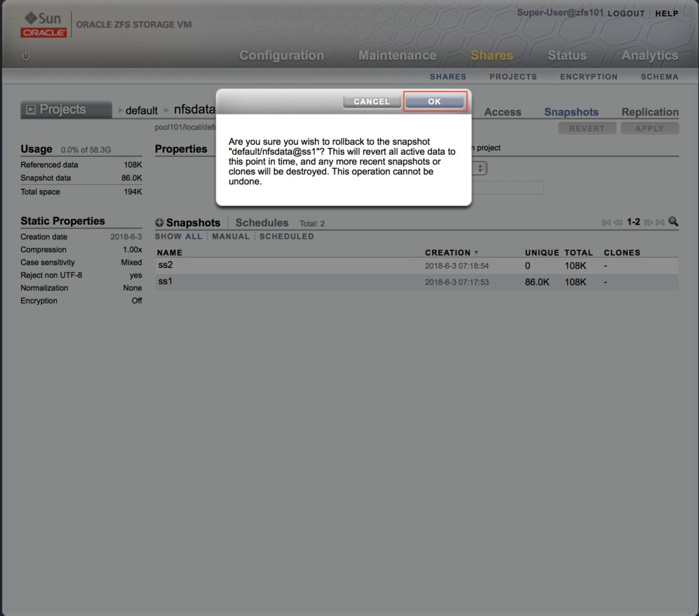The width and height of the screenshot is (699, 616).
Task: Click the Compression value 1.00x
Action: point(132,250)
